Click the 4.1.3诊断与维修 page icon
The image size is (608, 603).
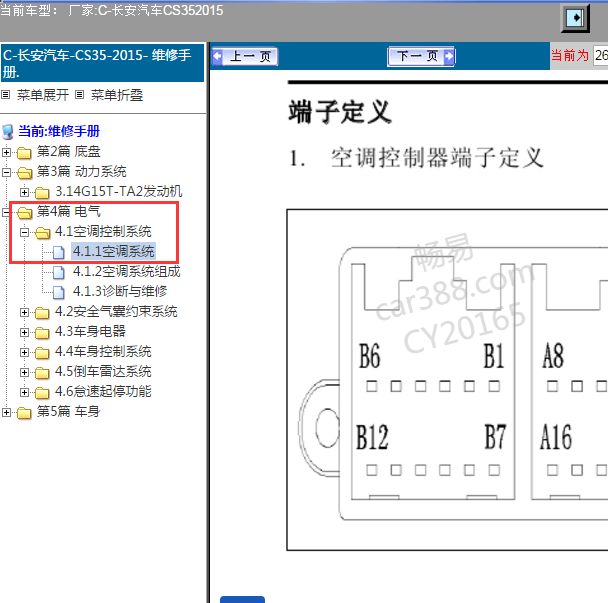(59, 292)
